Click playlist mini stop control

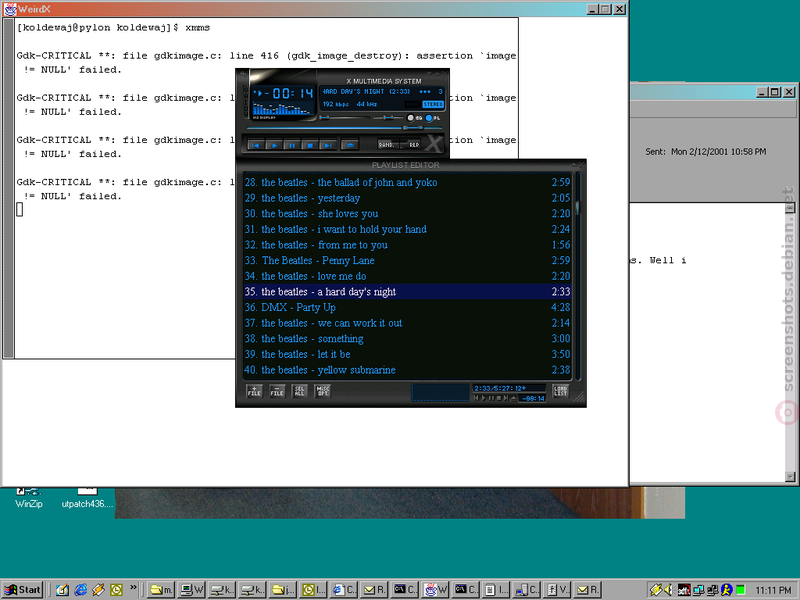498,398
